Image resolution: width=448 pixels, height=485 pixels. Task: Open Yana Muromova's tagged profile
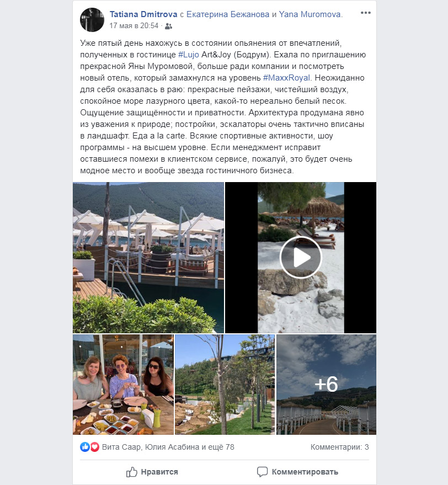click(x=310, y=14)
